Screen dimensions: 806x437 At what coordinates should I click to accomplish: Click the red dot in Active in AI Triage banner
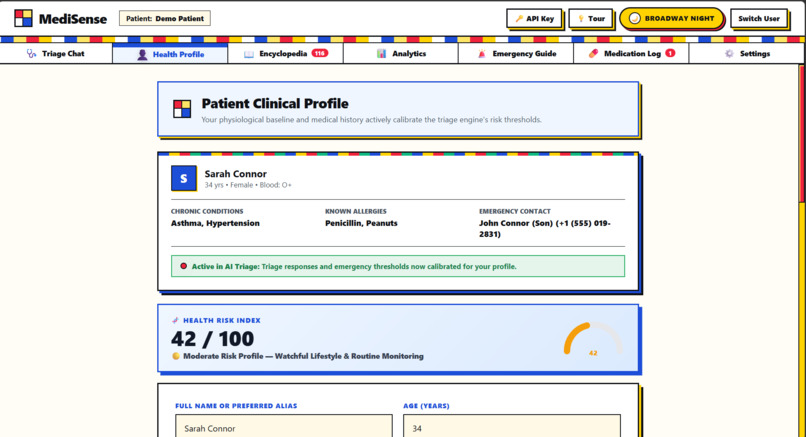point(184,266)
